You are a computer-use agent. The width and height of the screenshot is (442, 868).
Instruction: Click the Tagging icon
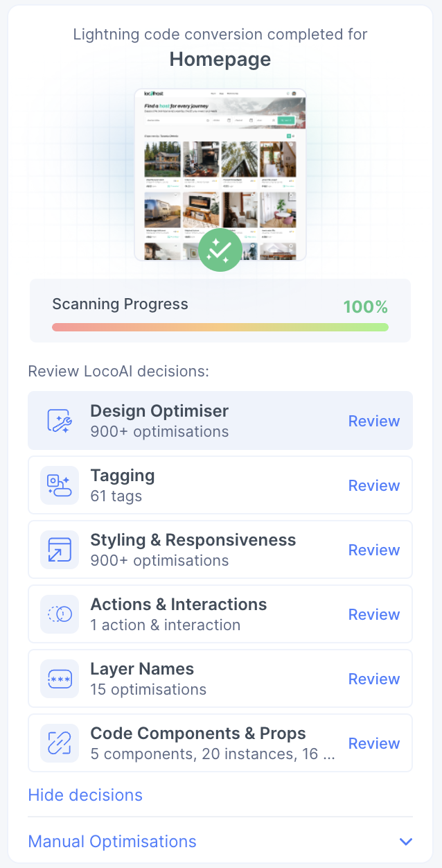click(59, 485)
